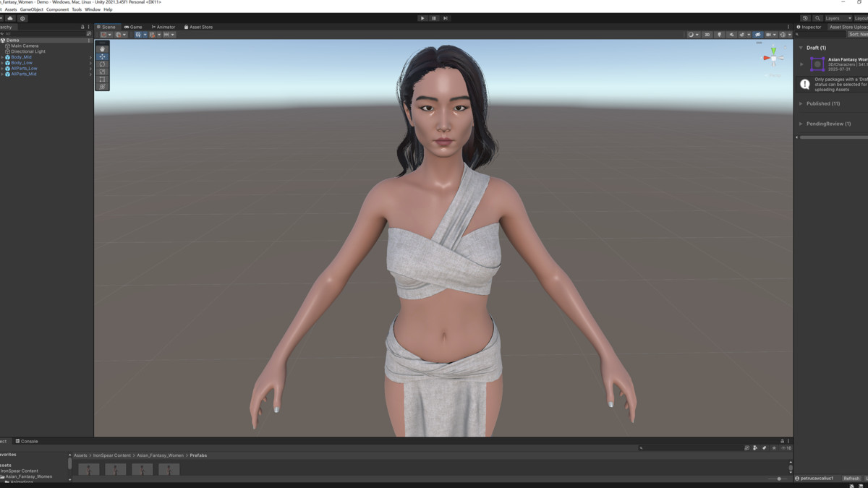Viewport: 868px width, 488px height.
Task: Step forward one frame
Action: click(446, 18)
